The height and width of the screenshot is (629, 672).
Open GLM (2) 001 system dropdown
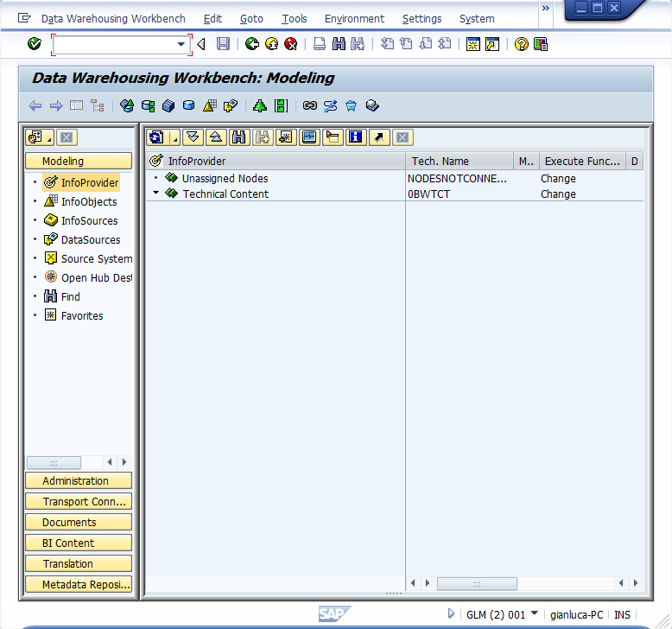tap(535, 613)
